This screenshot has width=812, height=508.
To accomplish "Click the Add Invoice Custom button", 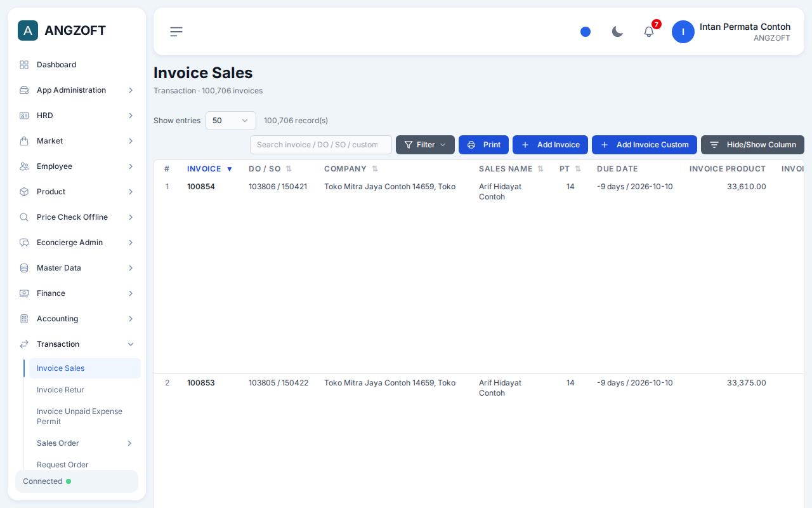I will click(645, 145).
